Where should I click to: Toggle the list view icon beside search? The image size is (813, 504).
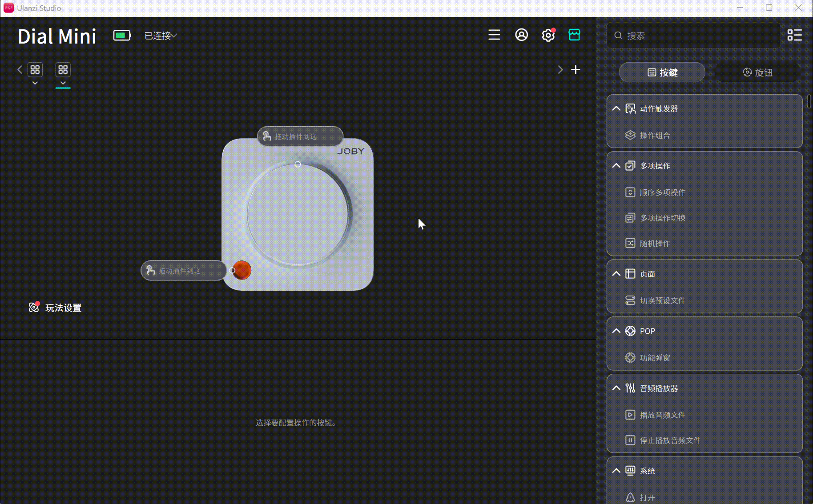click(x=794, y=35)
